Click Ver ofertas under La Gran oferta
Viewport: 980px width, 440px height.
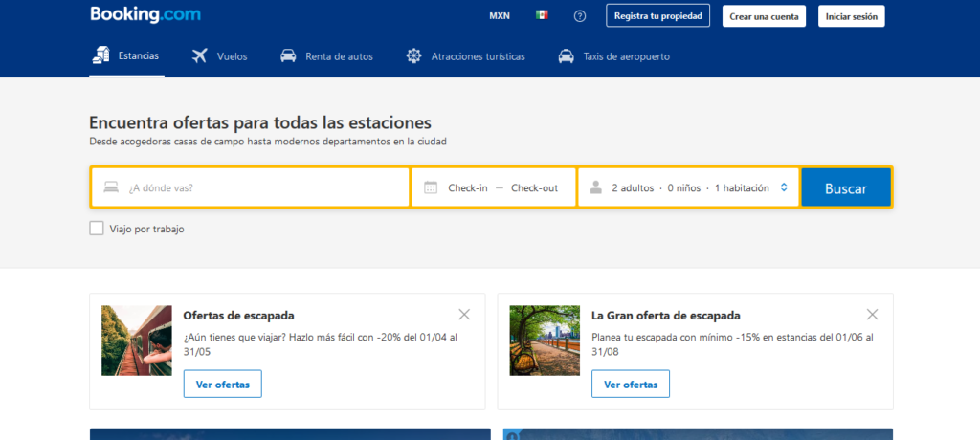coord(631,384)
